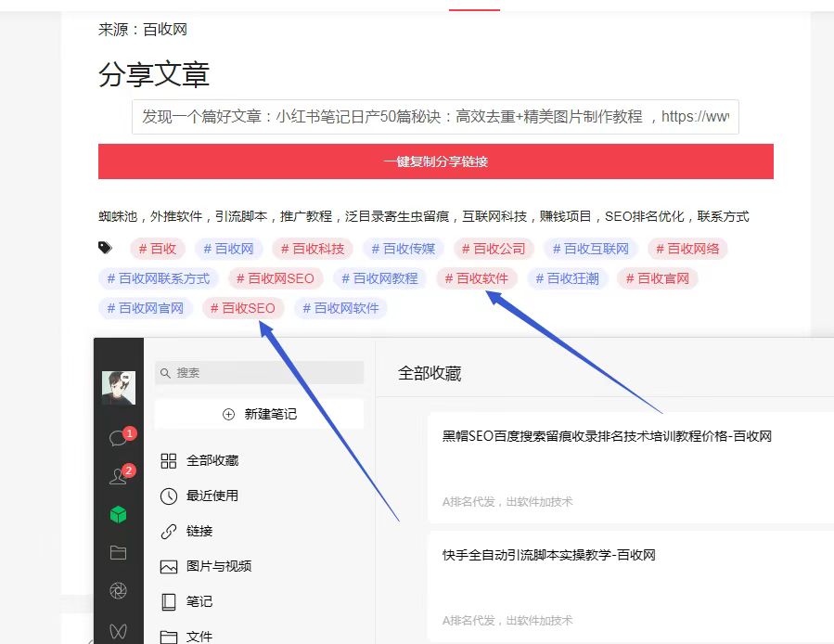This screenshot has width=834, height=644.
Task: Open the Moments aperture icon in sidebar
Action: click(118, 590)
